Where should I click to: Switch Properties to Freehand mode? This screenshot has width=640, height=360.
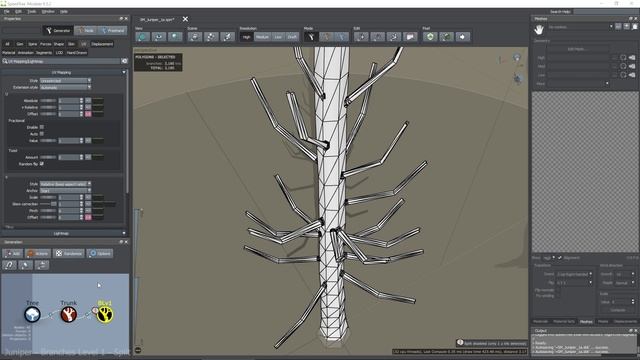[x=113, y=30]
